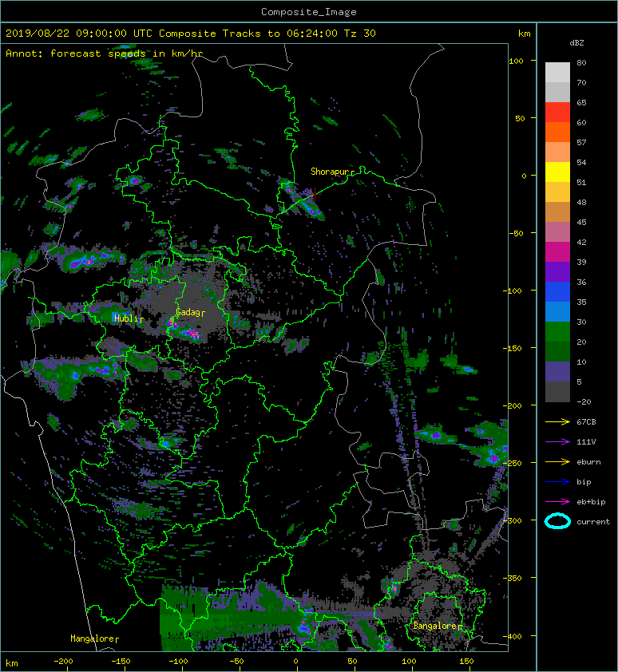Click the magenta eb+bip arrow legend icon

557,502
